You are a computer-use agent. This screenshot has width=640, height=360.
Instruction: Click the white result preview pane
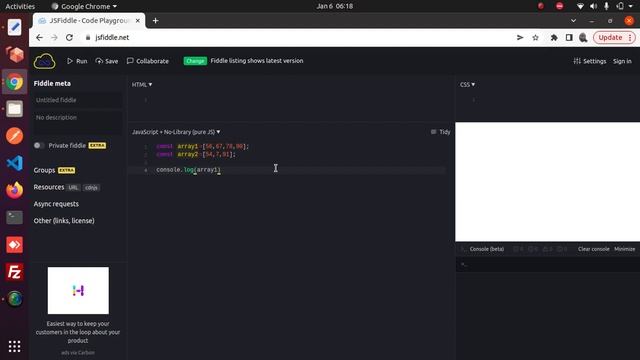(548, 182)
